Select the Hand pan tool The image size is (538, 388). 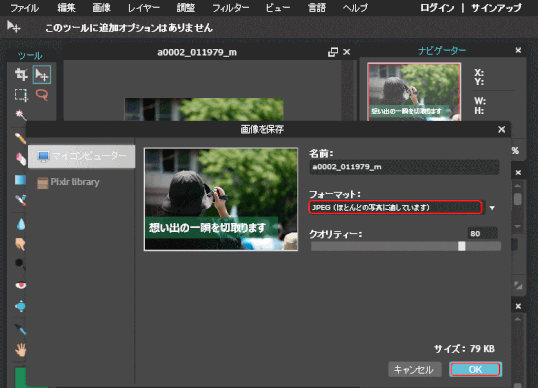tap(20, 350)
